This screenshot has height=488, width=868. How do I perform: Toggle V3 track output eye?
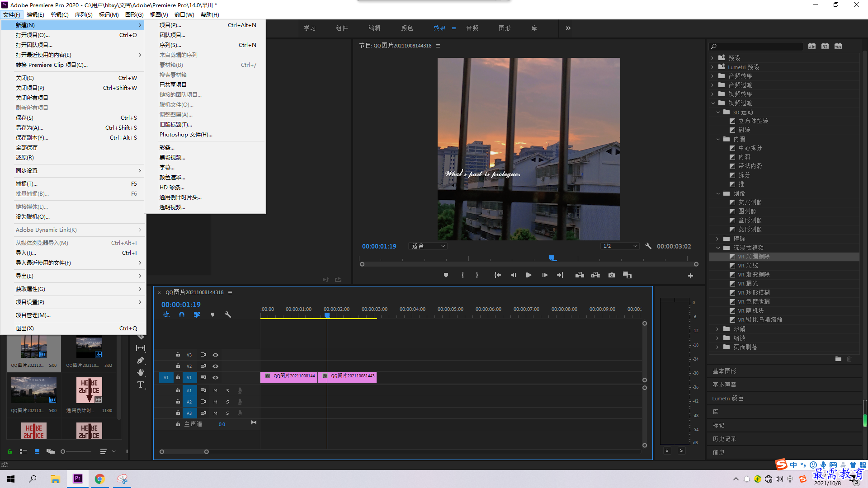pyautogui.click(x=216, y=355)
